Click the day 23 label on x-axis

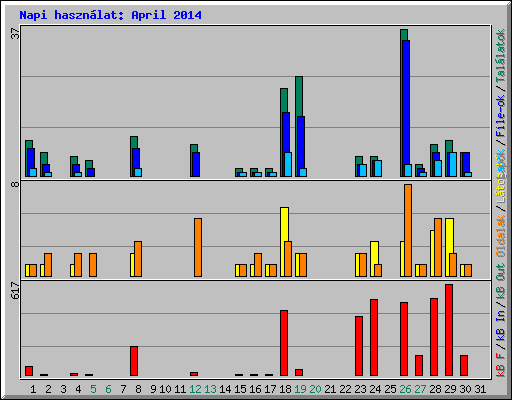tap(360, 389)
